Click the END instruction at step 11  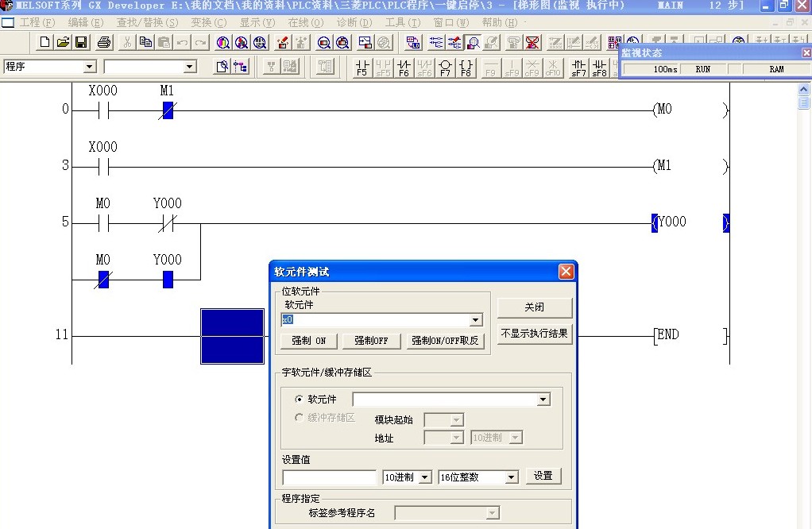[x=690, y=335]
